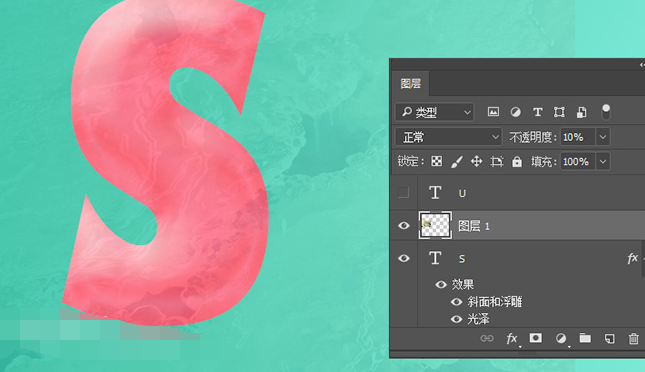Open the 不透明度 slider dropdown arrow
The width and height of the screenshot is (645, 372).
[x=603, y=137]
